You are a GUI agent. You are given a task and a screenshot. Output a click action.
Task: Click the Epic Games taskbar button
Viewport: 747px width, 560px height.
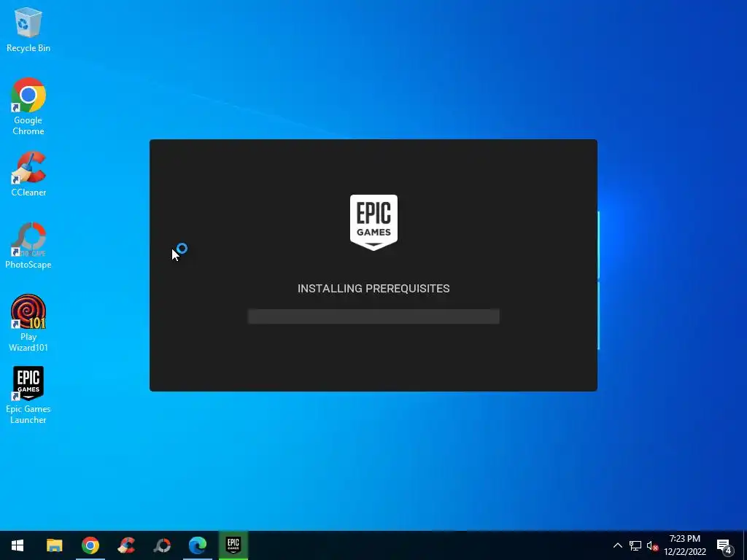(233, 545)
